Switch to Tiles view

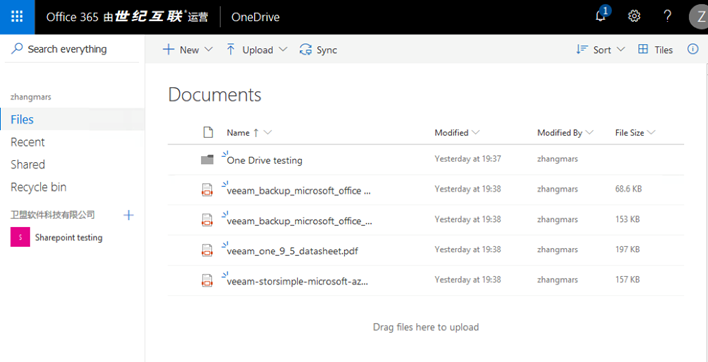(x=655, y=50)
